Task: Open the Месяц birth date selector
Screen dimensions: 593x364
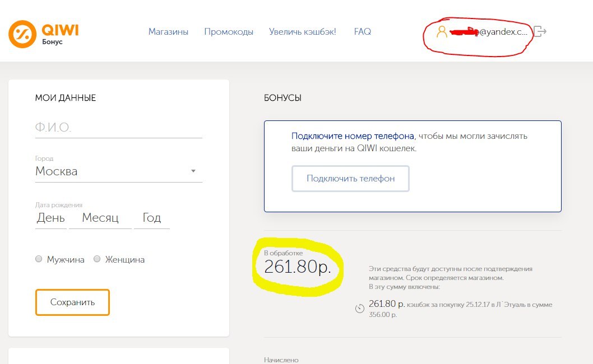Action: [x=100, y=218]
